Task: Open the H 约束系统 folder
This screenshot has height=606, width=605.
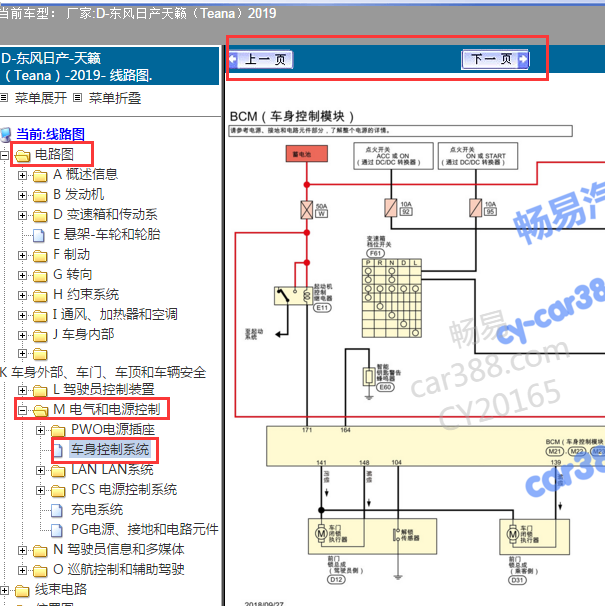Action: tap(86, 294)
